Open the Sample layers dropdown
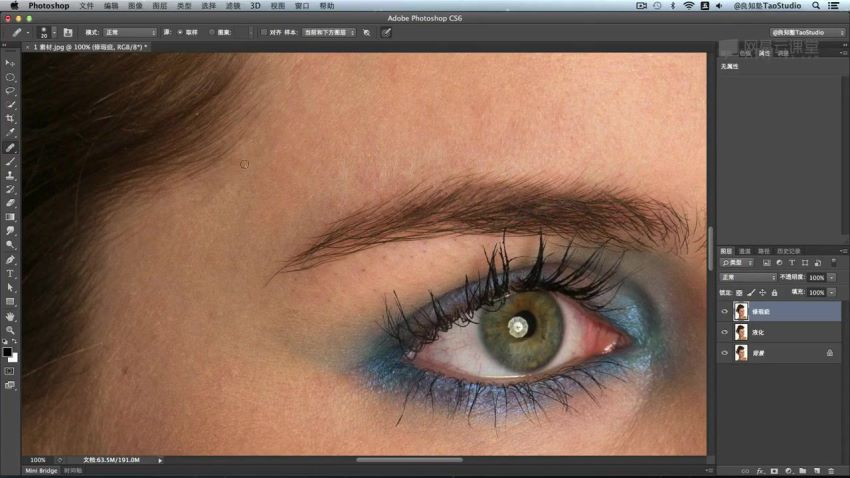This screenshot has height=478, width=850. pyautogui.click(x=329, y=33)
